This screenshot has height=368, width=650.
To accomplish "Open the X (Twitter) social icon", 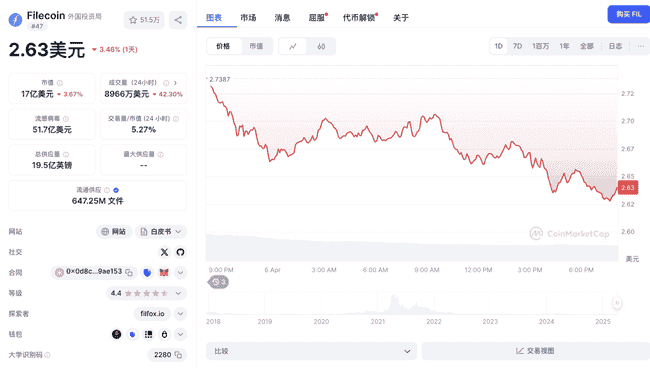I will (165, 252).
